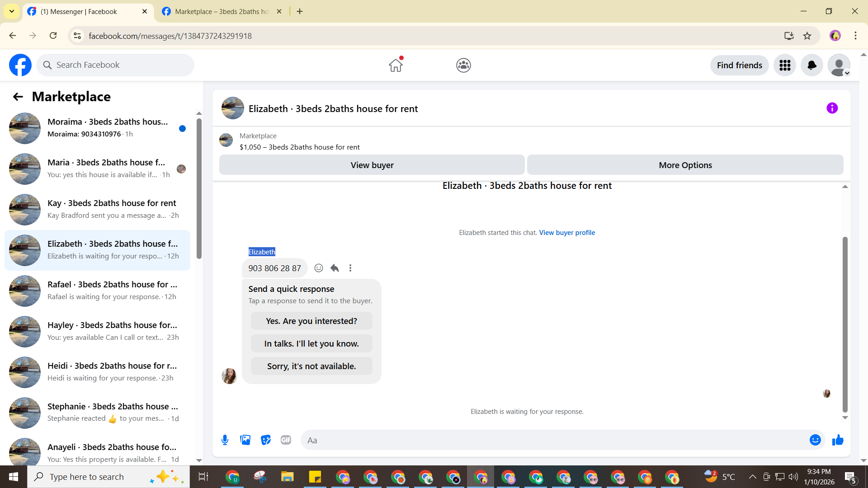Viewport: 868px width, 488px height.
Task: Attach a file using the photo icon
Action: (245, 440)
